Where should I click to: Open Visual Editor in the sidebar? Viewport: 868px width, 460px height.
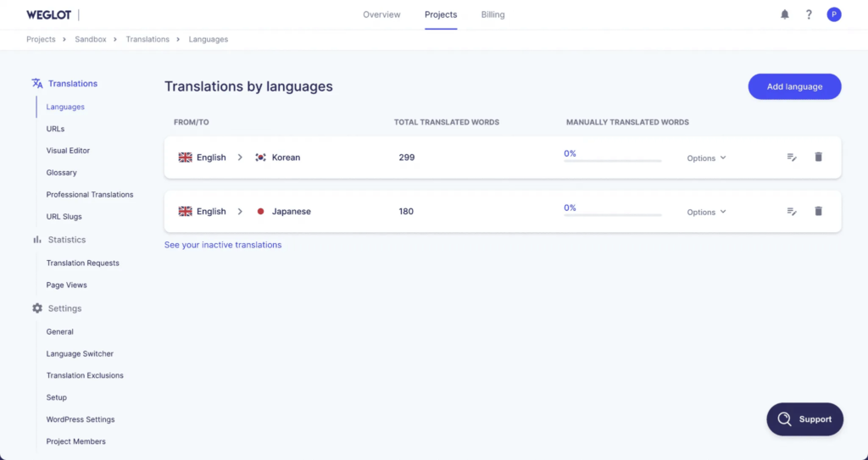[x=68, y=151]
